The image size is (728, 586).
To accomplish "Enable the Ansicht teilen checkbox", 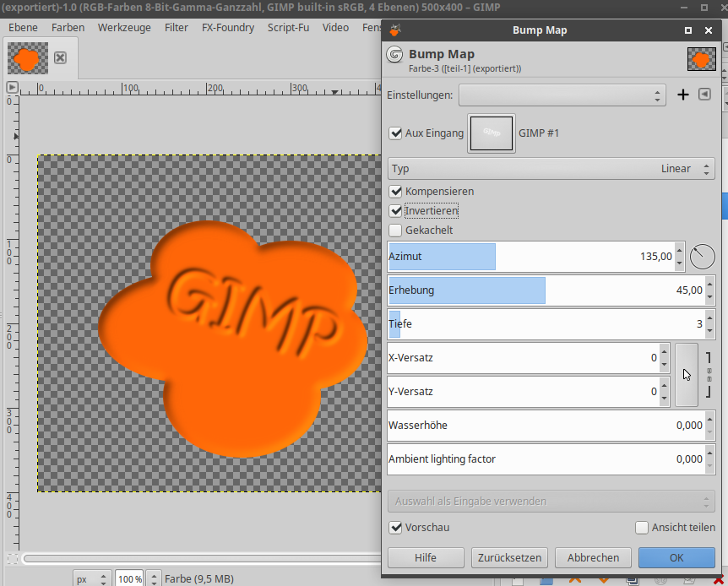I will tap(642, 528).
